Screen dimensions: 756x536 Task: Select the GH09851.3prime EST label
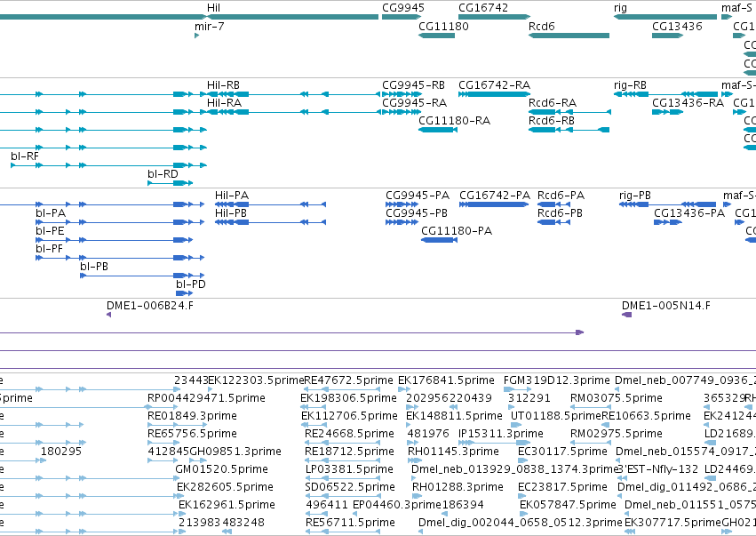coord(235,452)
